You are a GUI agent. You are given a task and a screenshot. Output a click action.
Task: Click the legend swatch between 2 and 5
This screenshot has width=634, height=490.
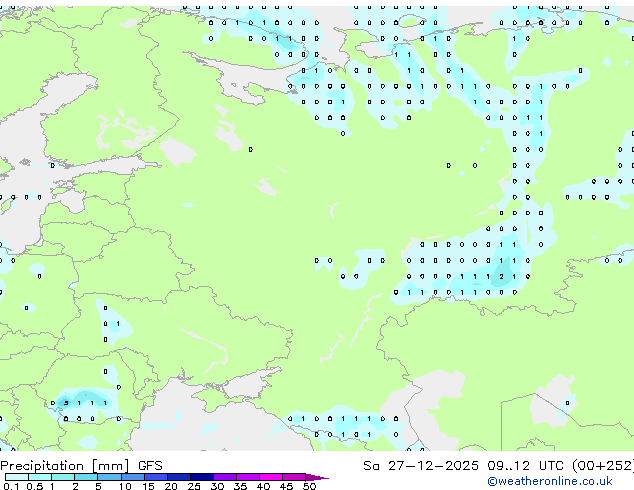pos(86,477)
